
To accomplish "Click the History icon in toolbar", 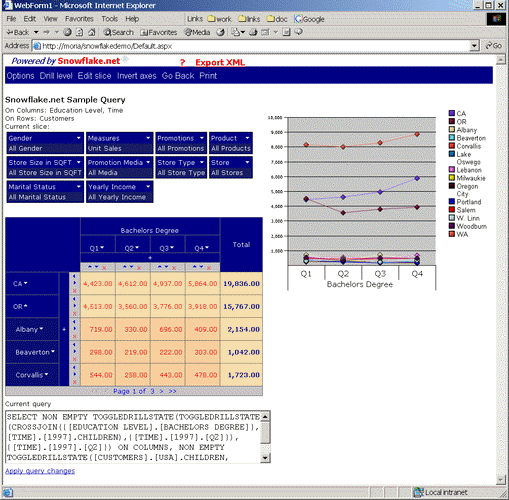I will click(220, 32).
